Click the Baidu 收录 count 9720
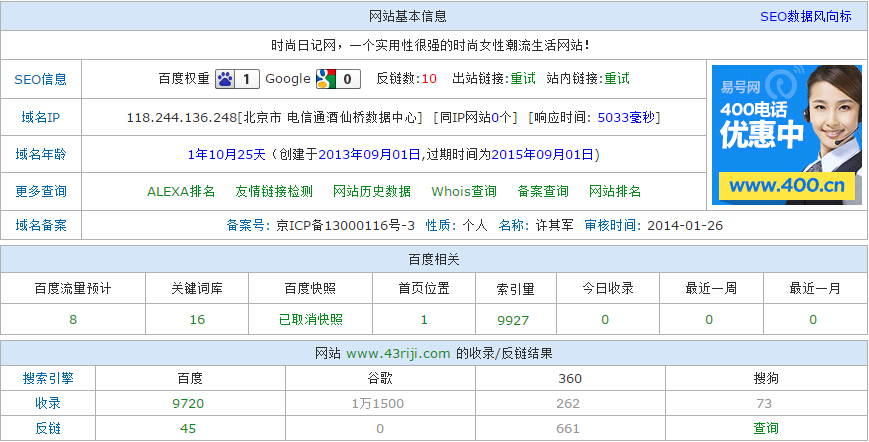This screenshot has height=442, width=869. coord(188,403)
